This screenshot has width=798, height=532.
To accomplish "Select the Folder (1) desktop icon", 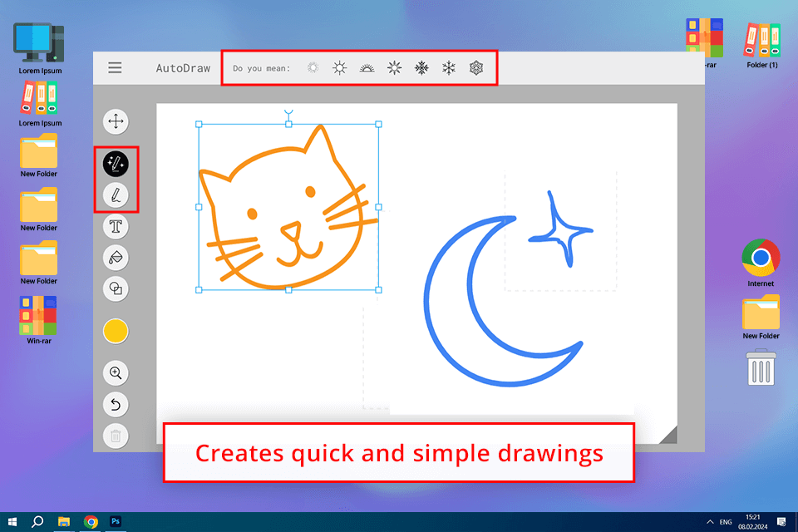I will coord(762,44).
